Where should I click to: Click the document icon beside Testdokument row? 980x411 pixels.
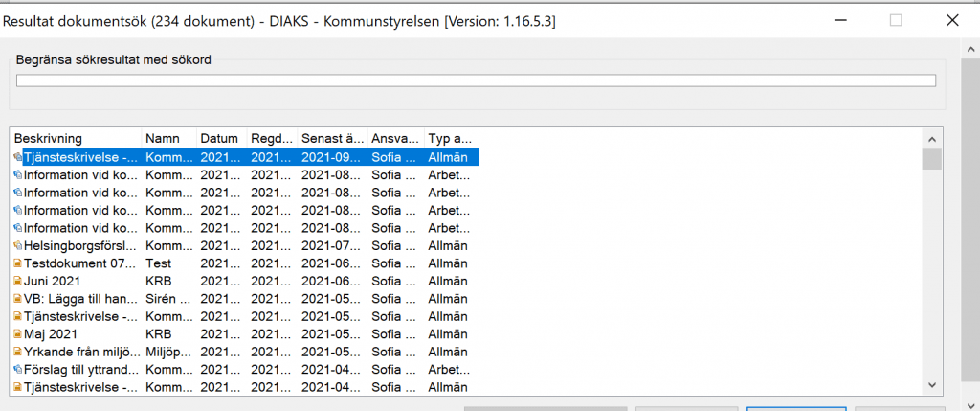pos(17,263)
